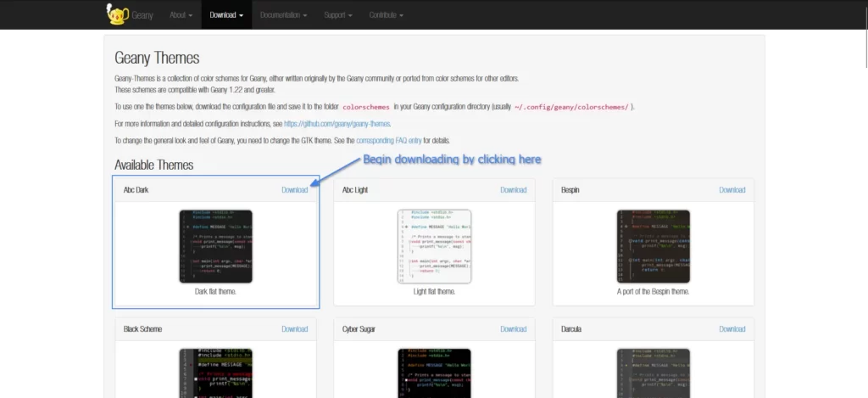Expand the Documentation menu
Image resolution: width=868 pixels, height=398 pixels.
[x=283, y=15]
